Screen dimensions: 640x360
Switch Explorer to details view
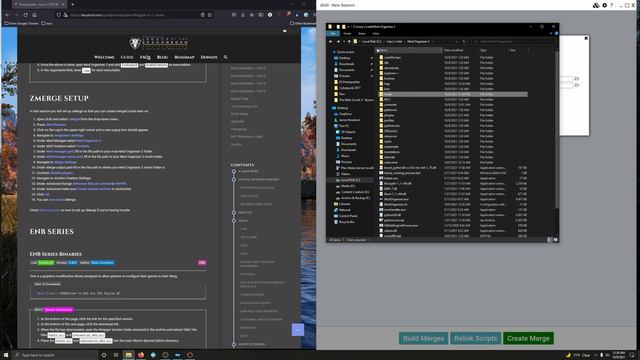pyautogui.click(x=549, y=240)
